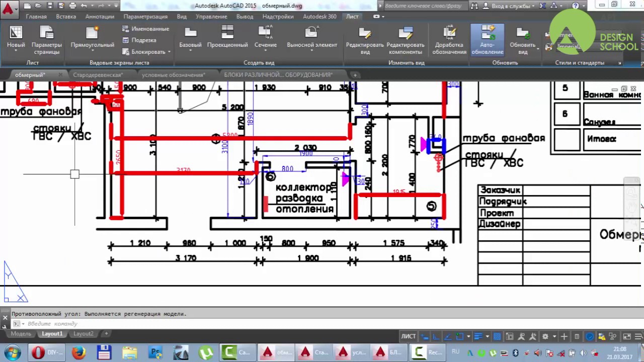Click the Undo arrow in quick access toolbar
This screenshot has width=644, height=362.
84,6
